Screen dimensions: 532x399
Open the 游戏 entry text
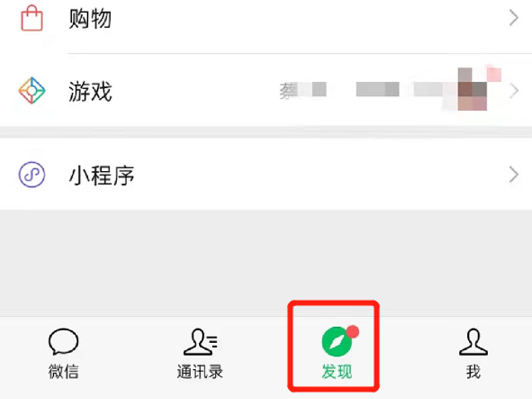[90, 91]
